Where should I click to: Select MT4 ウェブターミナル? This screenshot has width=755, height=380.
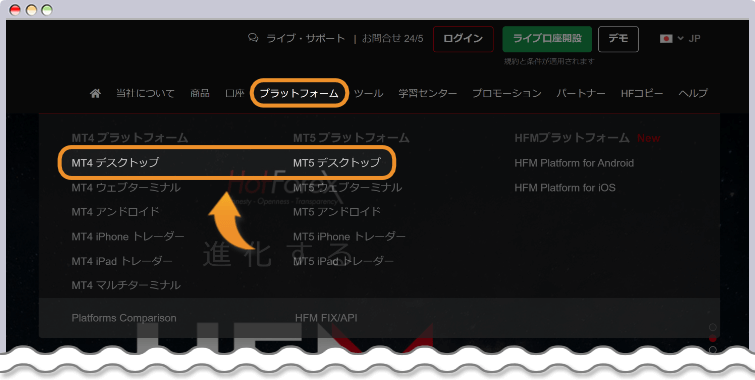126,187
